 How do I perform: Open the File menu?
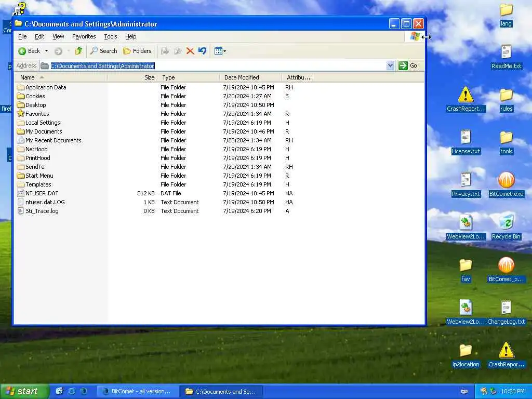point(22,36)
